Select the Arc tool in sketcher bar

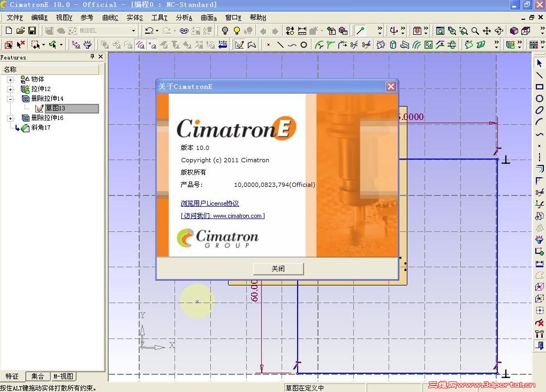pyautogui.click(x=539, y=122)
